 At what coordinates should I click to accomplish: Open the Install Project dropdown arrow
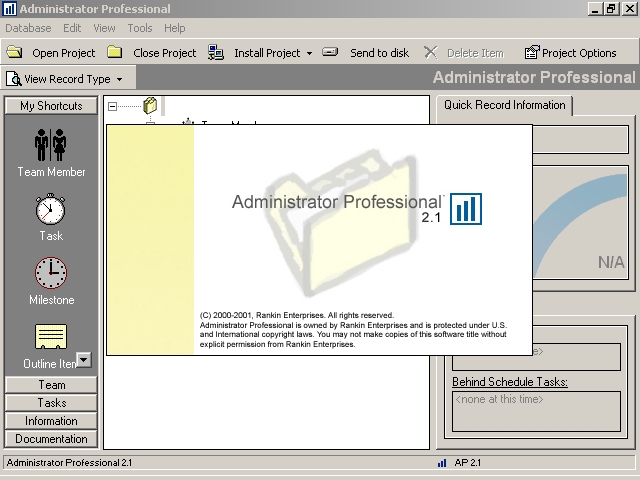309,53
